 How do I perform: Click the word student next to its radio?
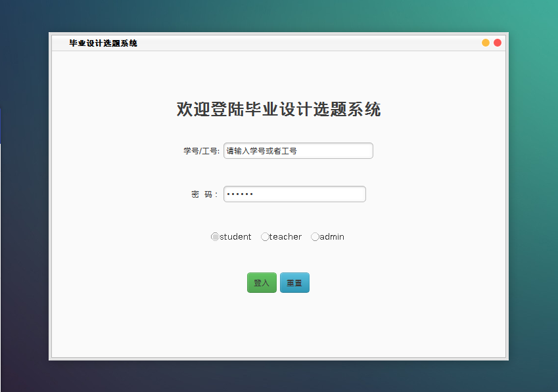[235, 236]
